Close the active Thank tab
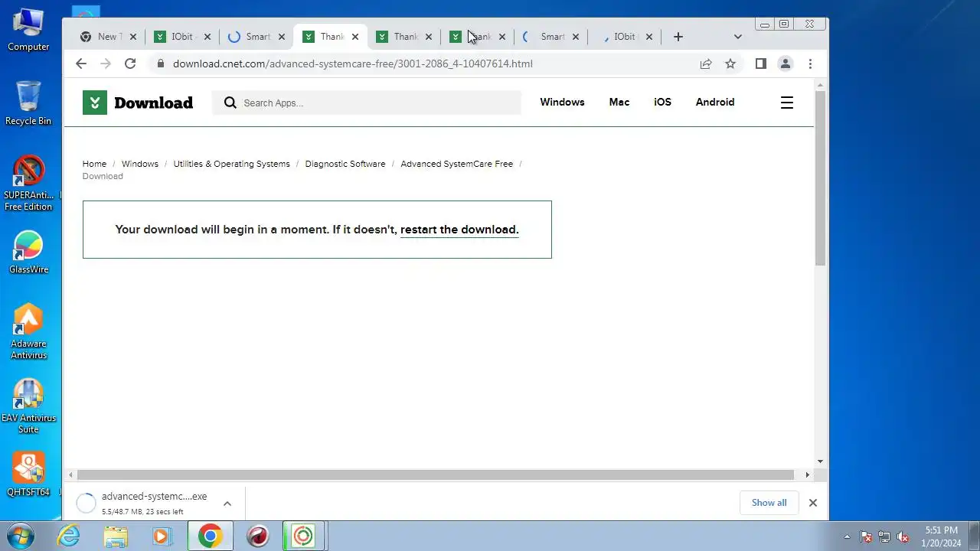 (x=354, y=37)
